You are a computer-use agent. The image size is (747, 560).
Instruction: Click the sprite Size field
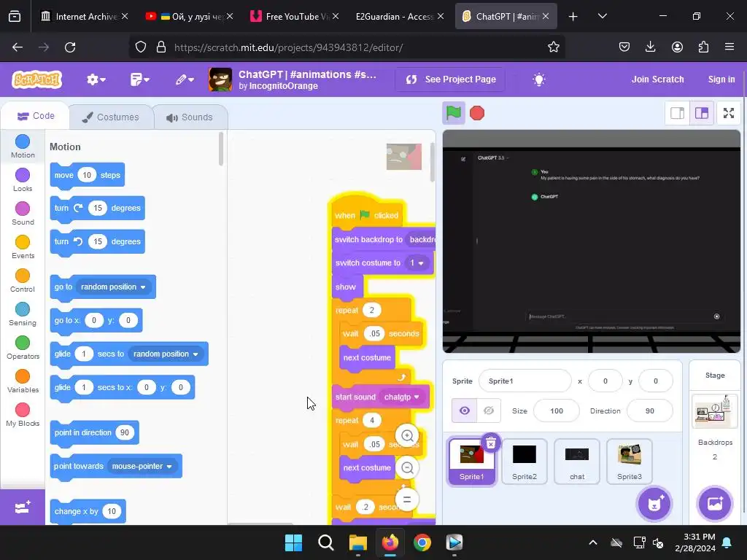coord(557,411)
